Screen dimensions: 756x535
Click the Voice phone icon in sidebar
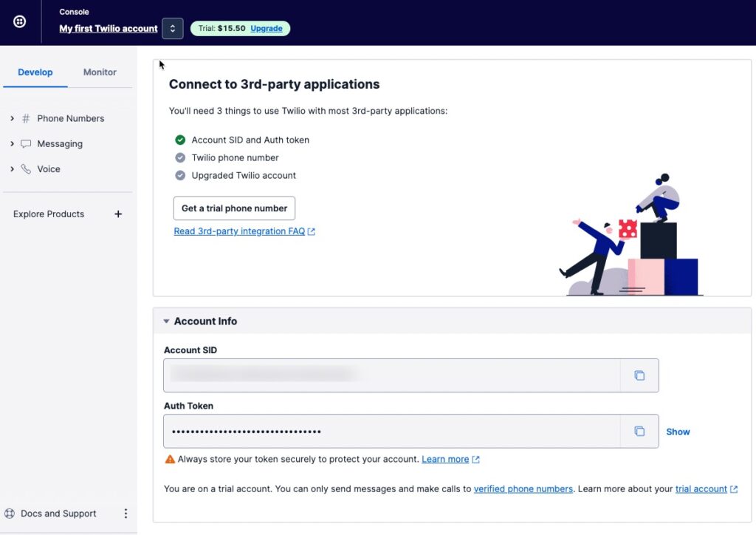coord(26,168)
